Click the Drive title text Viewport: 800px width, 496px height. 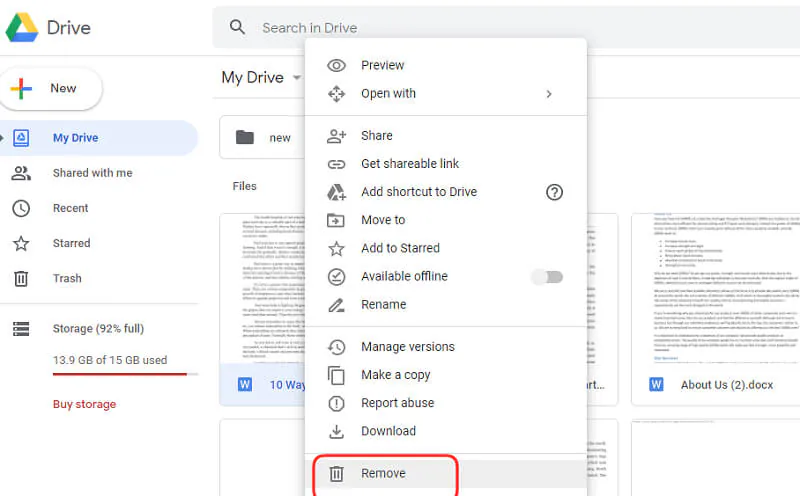tap(69, 28)
